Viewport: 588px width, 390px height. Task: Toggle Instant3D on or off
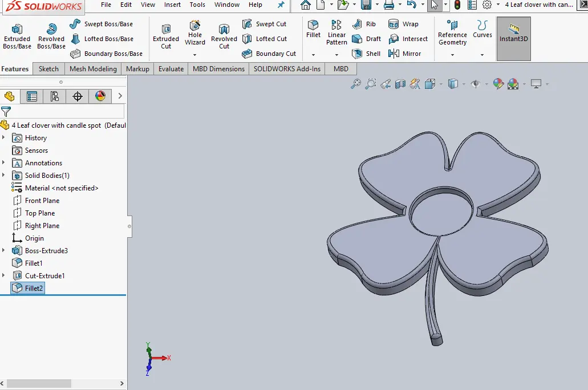pyautogui.click(x=513, y=39)
